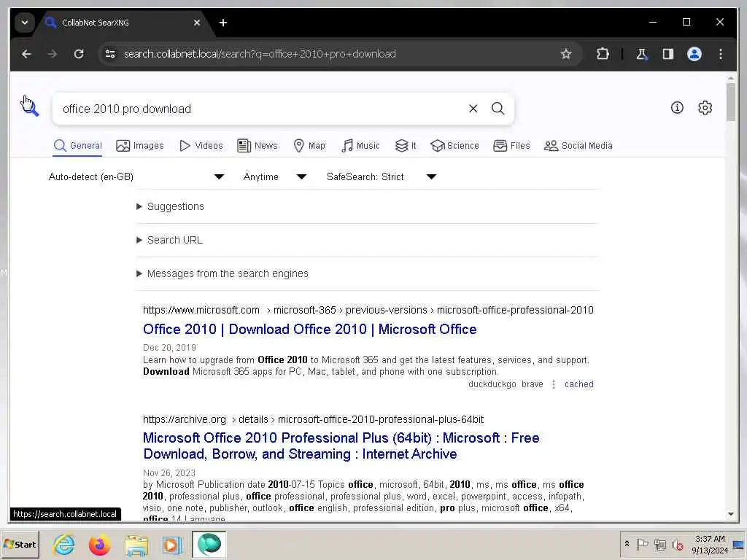Open the Anytime time range dropdown
Screen dimensions: 747x560
click(275, 176)
